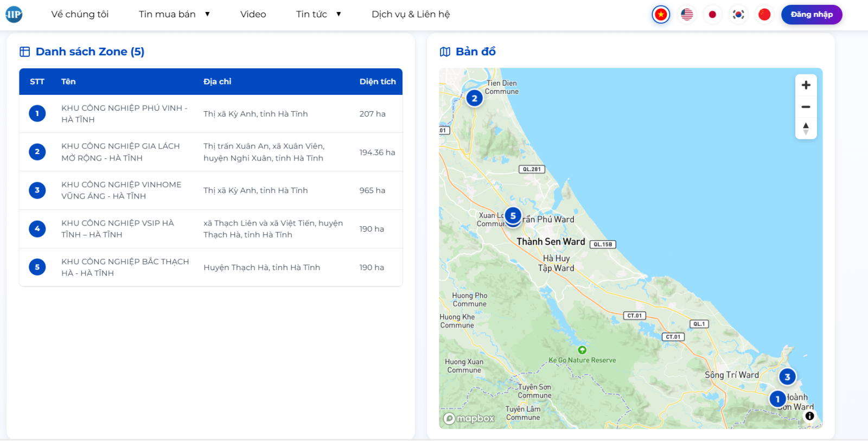Click the zone list table icon

(25, 52)
